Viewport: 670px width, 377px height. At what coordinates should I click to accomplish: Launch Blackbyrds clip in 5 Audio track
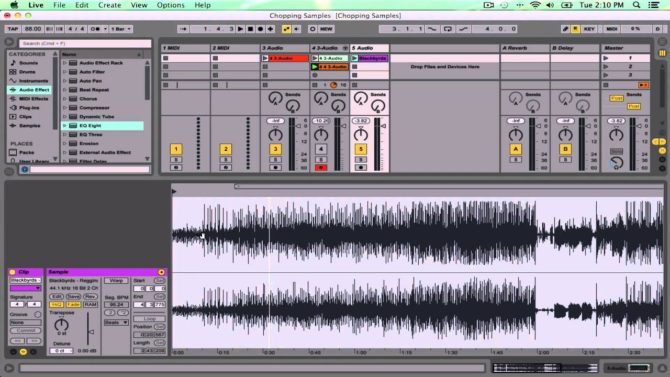pos(355,58)
